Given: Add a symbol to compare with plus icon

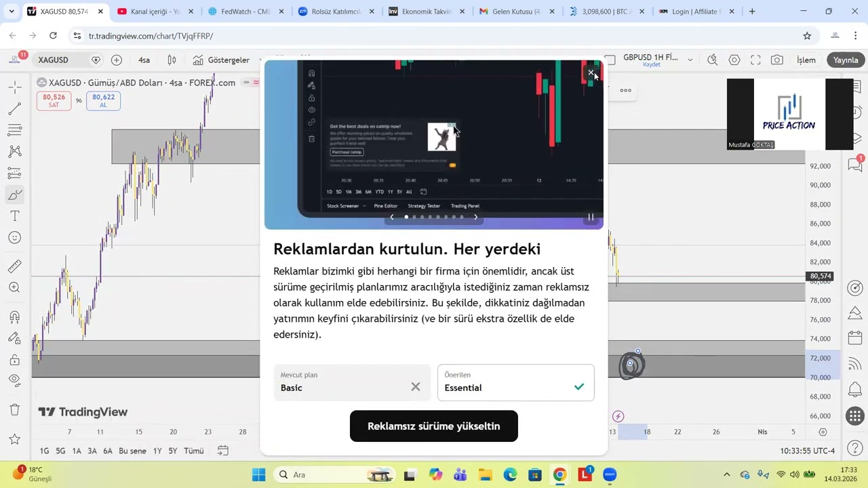Looking at the screenshot, I should tap(117, 60).
